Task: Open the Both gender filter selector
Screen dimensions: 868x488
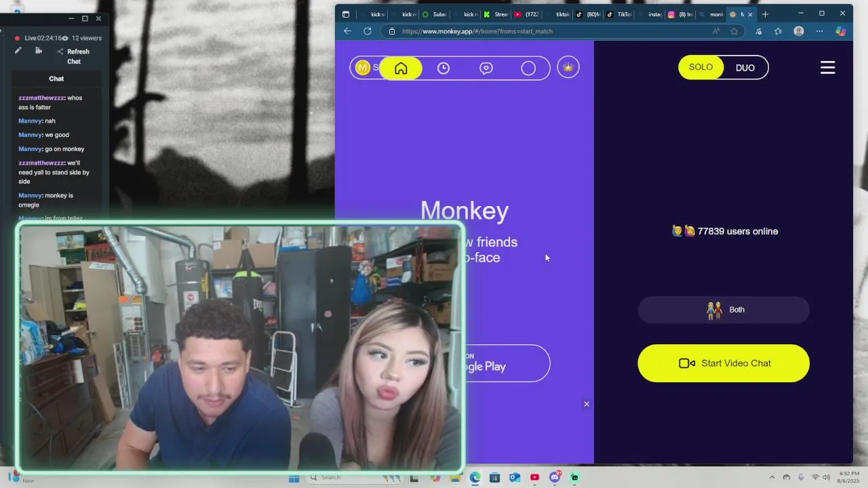Action: (x=724, y=310)
